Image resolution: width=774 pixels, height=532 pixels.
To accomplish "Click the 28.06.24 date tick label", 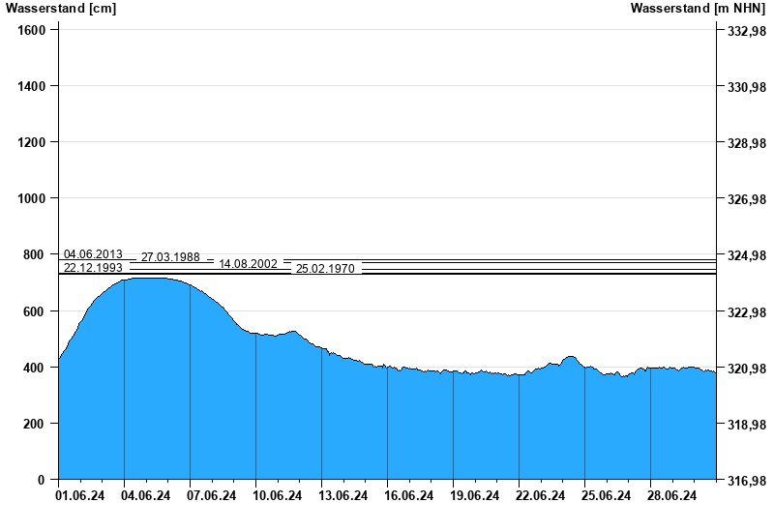I will (x=670, y=496).
